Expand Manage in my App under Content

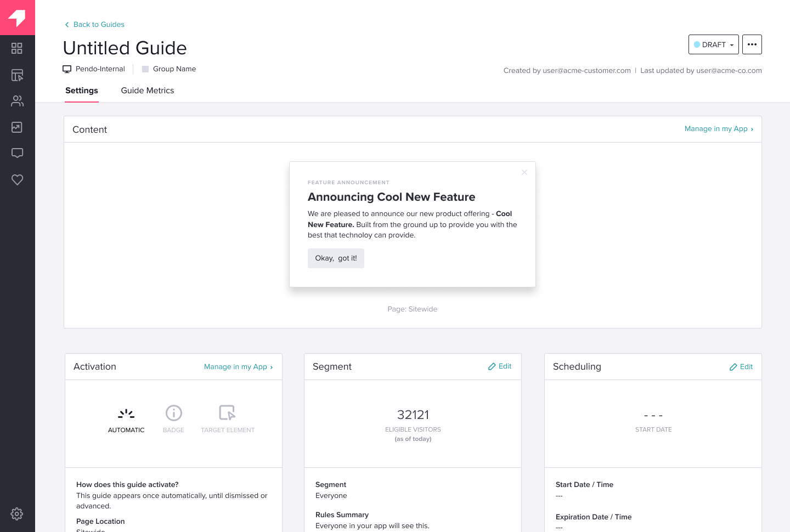pos(719,129)
